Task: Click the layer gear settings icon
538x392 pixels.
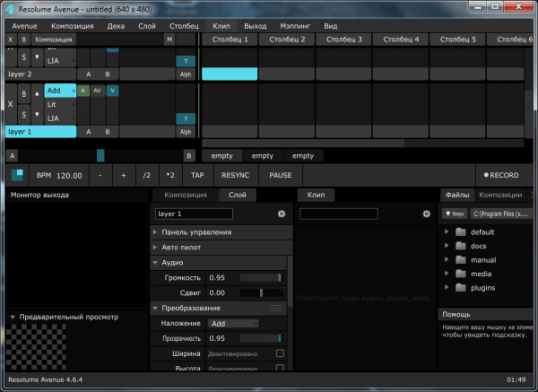Action: 282,213
